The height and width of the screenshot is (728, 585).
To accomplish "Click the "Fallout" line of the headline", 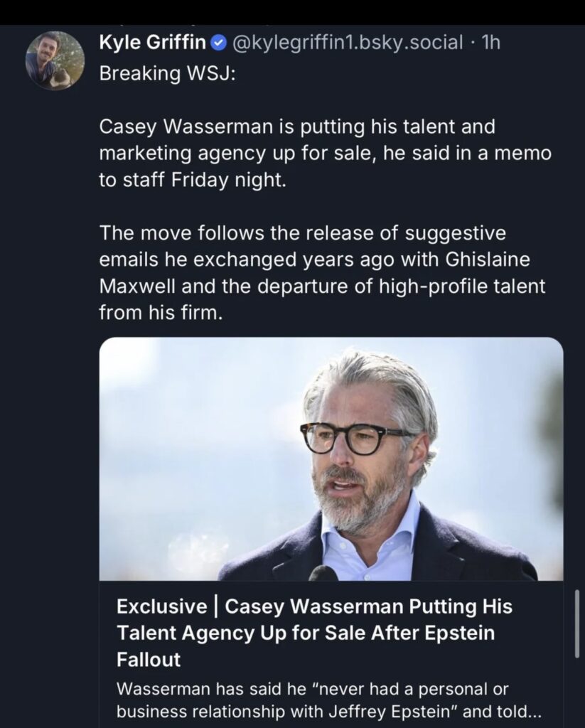I will [x=149, y=659].
